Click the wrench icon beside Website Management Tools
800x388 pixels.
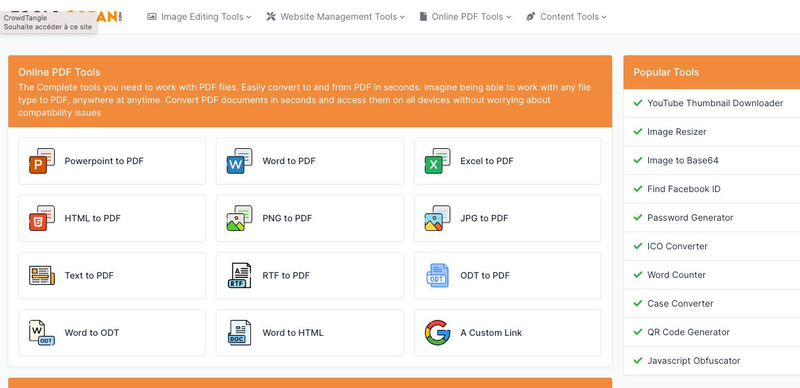pyautogui.click(x=271, y=16)
